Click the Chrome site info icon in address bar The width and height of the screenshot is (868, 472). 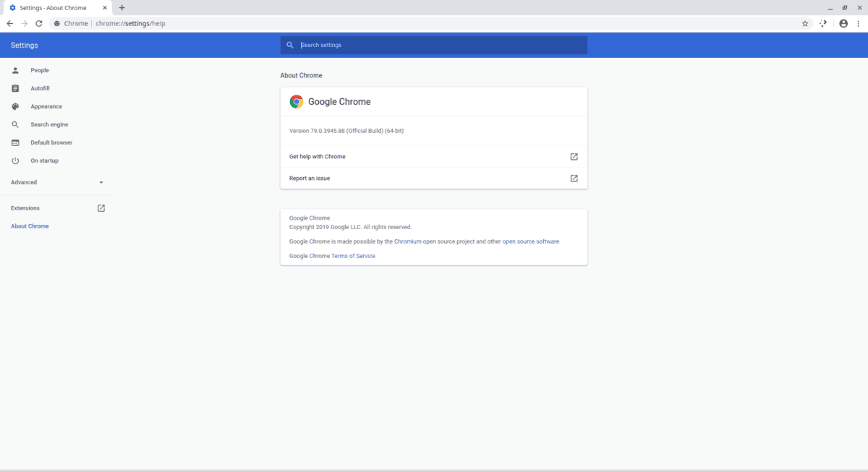click(x=57, y=23)
